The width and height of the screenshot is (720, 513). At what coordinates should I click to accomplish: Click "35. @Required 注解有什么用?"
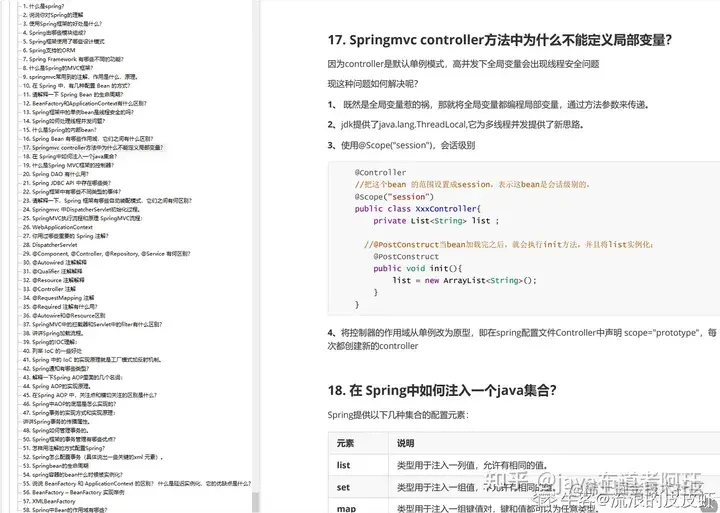[60, 306]
